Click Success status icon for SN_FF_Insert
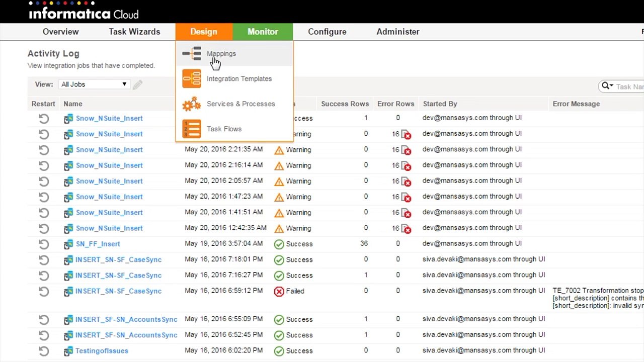Viewport: 644px width, 362px height. [x=279, y=244]
